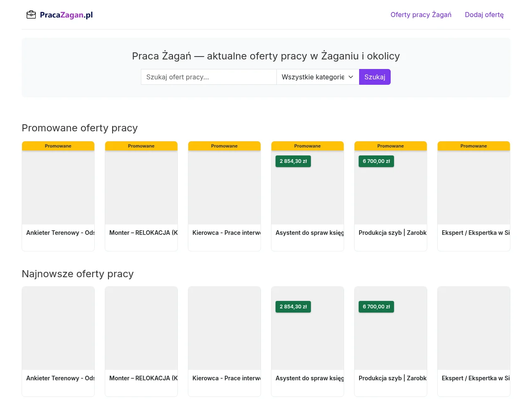Select Kierowca title under Najnowsze oferty
The image size is (532, 399).
tap(227, 378)
